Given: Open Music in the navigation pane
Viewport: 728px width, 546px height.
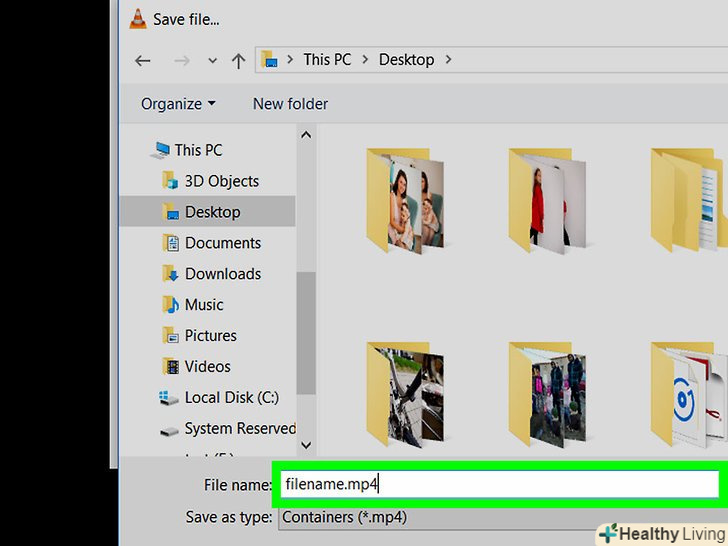Looking at the screenshot, I should (204, 305).
